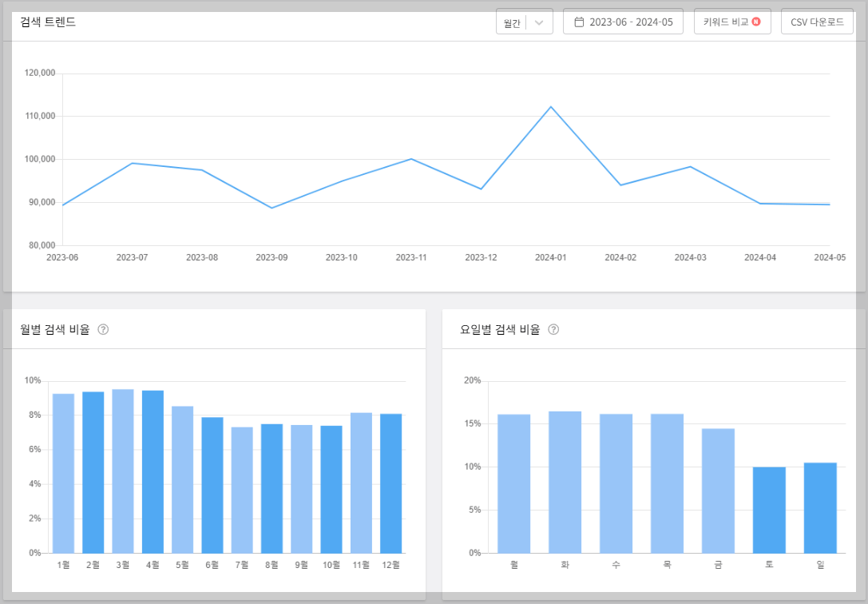Click the 2024-03 point on the trend line
The image size is (868, 604).
pos(690,167)
